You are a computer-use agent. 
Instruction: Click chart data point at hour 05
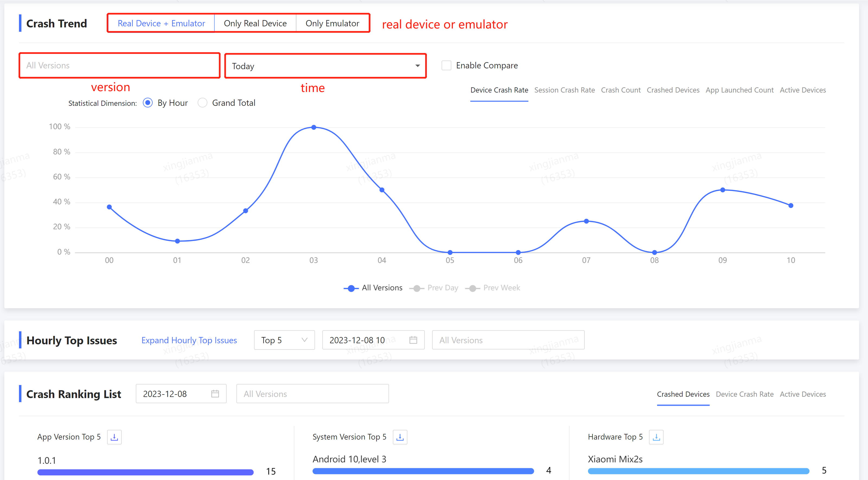450,252
